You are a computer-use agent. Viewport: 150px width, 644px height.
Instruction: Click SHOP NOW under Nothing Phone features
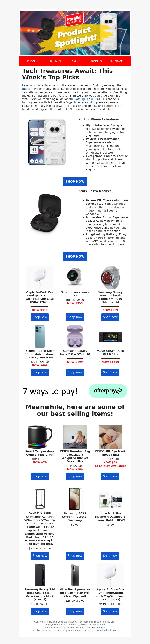75,181
